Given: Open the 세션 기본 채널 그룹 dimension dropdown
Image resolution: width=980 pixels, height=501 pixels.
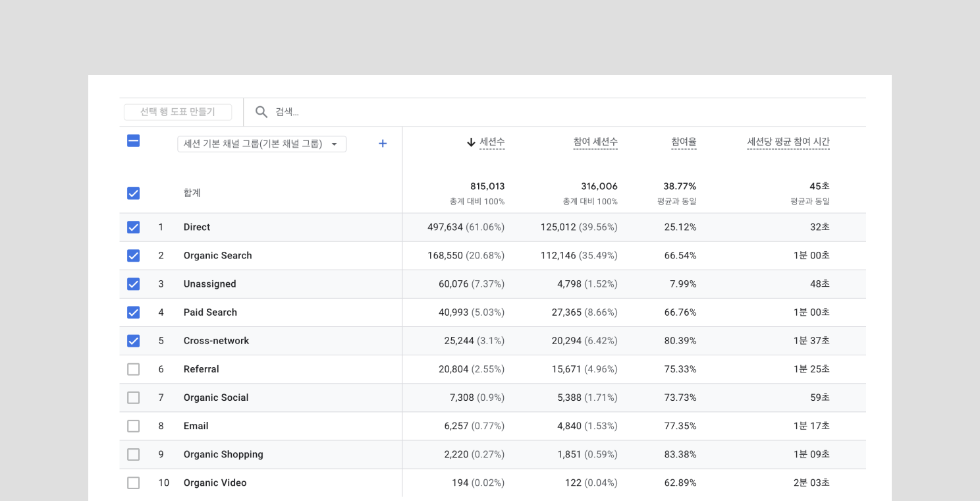Looking at the screenshot, I should (x=261, y=144).
